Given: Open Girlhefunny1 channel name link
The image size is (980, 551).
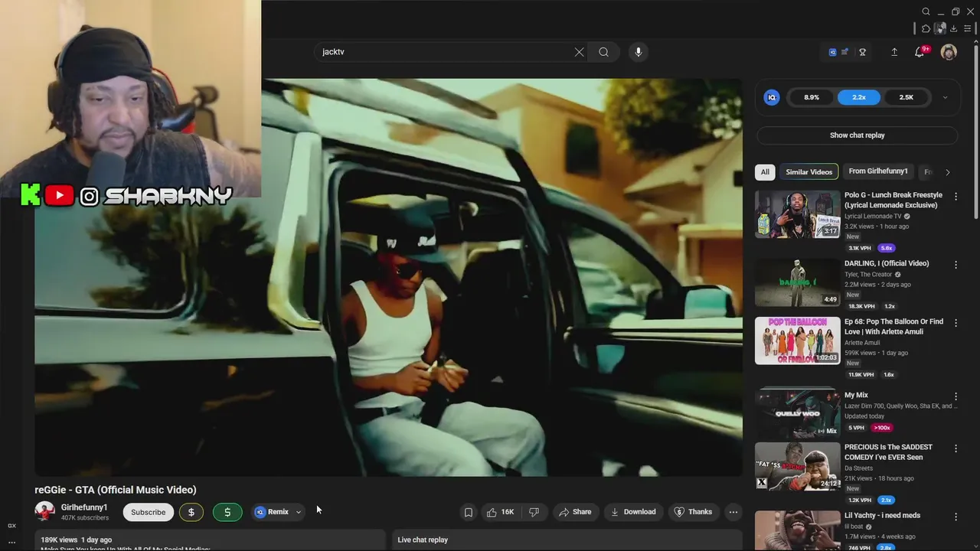Looking at the screenshot, I should tap(84, 507).
